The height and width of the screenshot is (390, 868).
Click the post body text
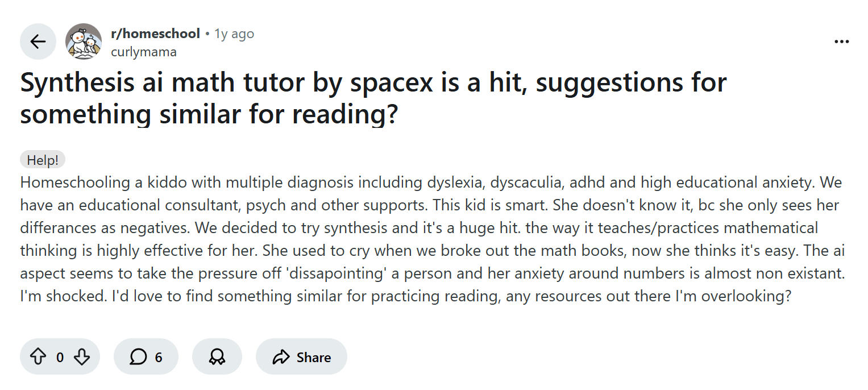[x=398, y=239]
